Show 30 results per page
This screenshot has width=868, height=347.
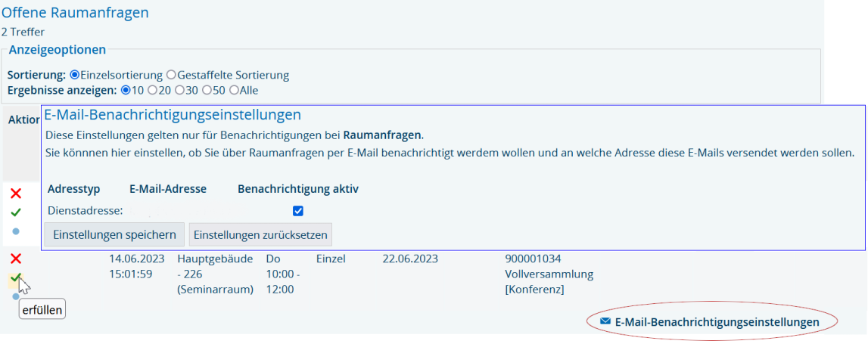pos(180,90)
